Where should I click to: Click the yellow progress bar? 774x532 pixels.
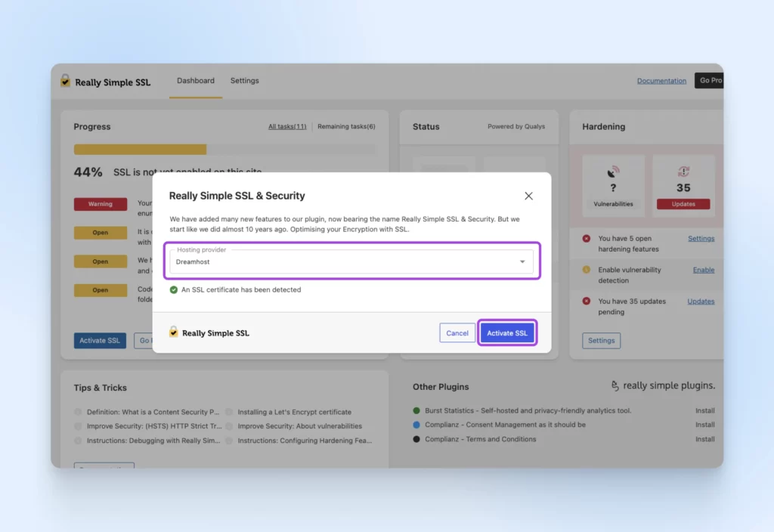(140, 149)
